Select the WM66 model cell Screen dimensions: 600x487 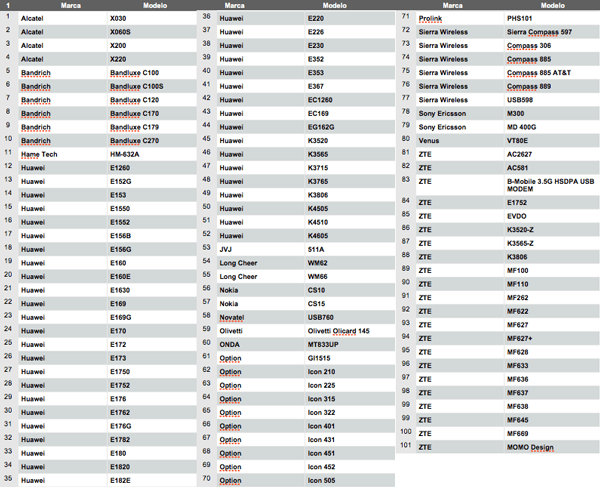[x=350, y=277]
